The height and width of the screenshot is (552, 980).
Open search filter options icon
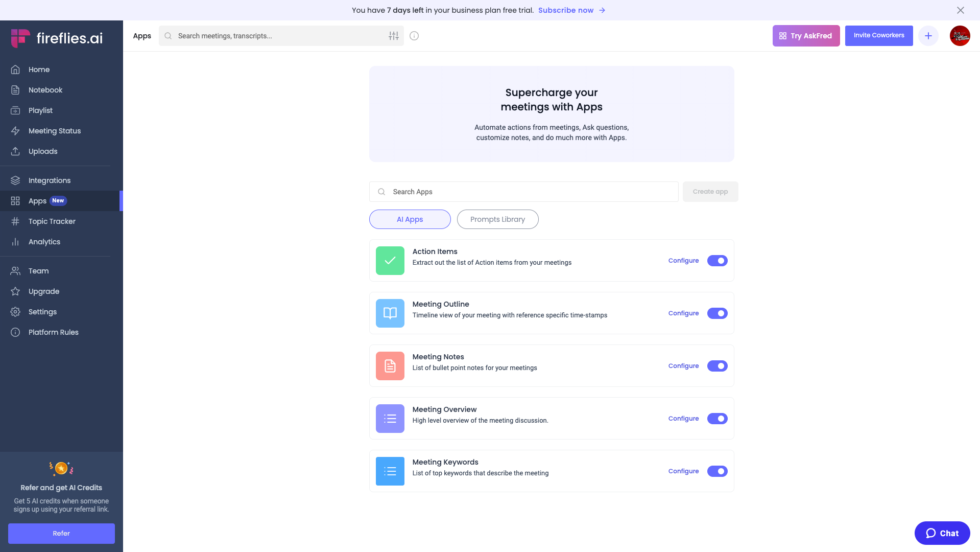[x=393, y=36]
